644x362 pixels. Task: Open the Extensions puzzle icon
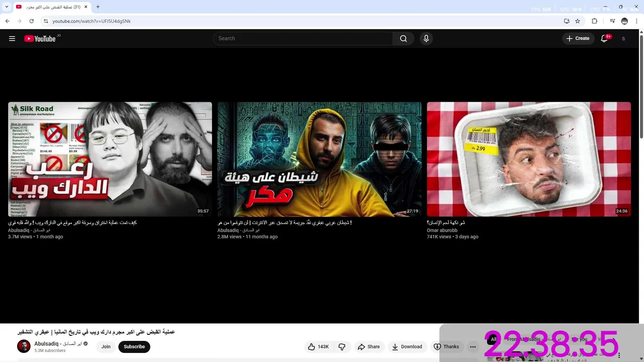pos(595,21)
